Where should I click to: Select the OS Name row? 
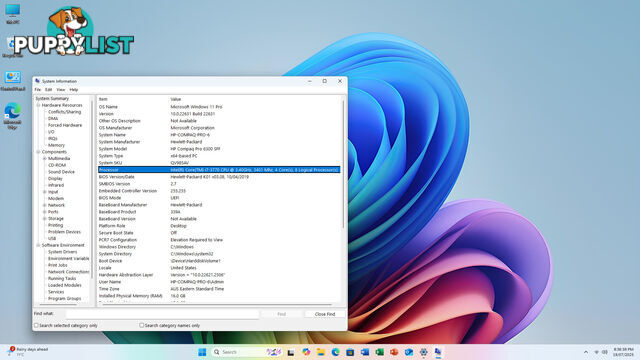click(219, 107)
